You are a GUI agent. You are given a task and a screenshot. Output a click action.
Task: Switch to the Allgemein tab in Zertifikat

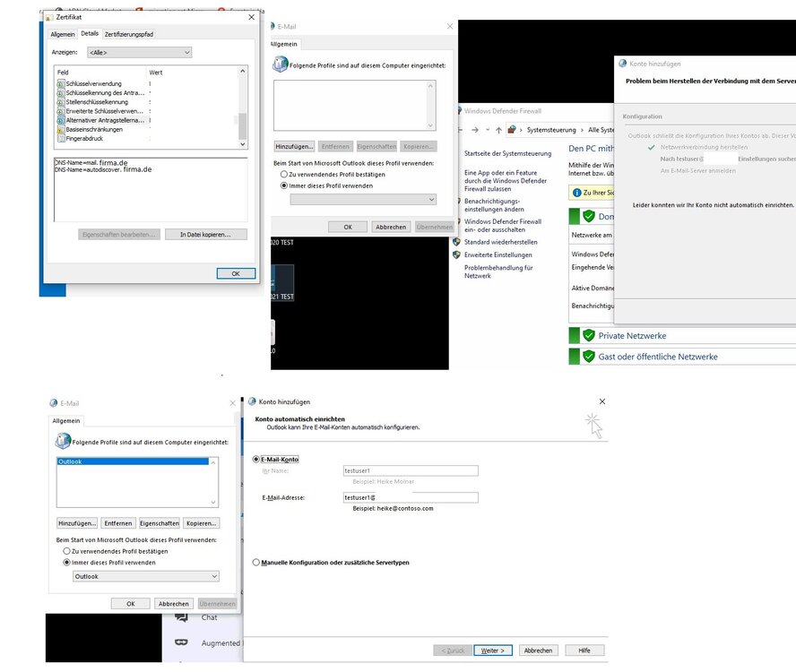(x=63, y=34)
